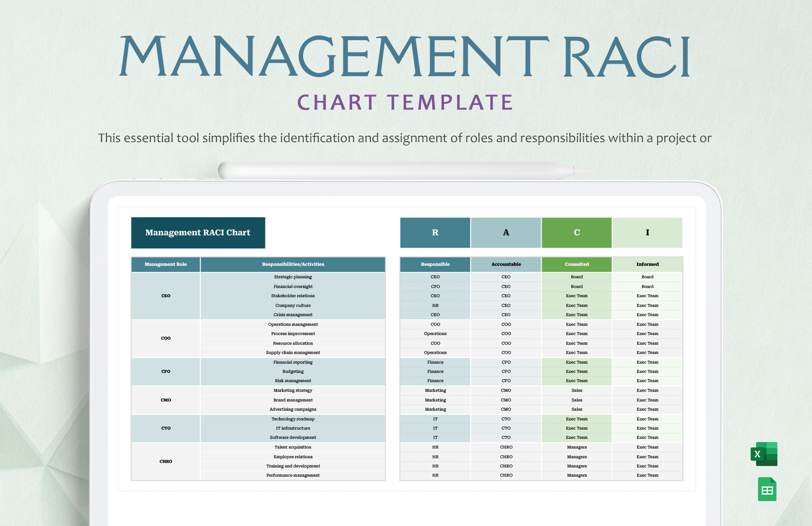Viewport: 812px width, 526px height.
Task: Expand the Responsible column header
Action: [x=435, y=264]
